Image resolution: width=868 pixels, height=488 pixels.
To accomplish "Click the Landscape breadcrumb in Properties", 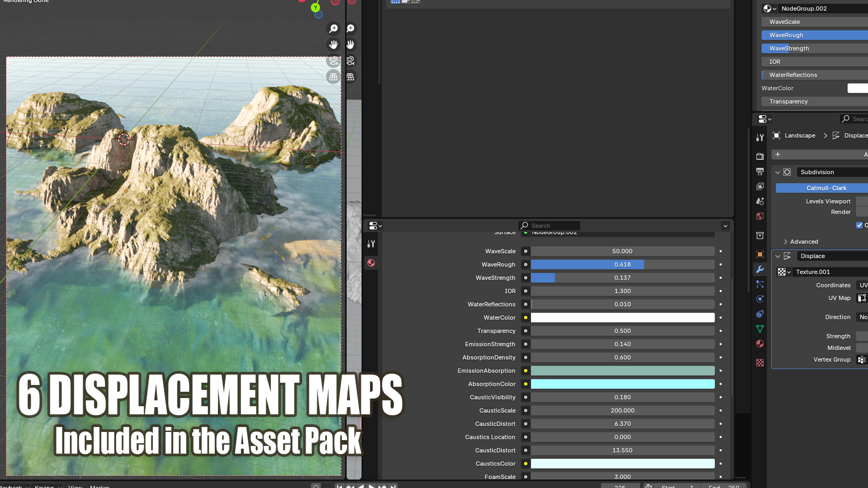I will coord(799,136).
